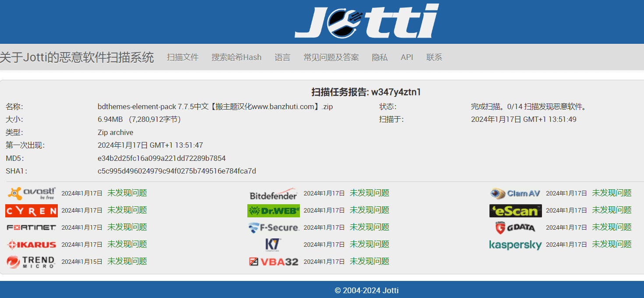Click the avast! scanner logo

point(32,193)
